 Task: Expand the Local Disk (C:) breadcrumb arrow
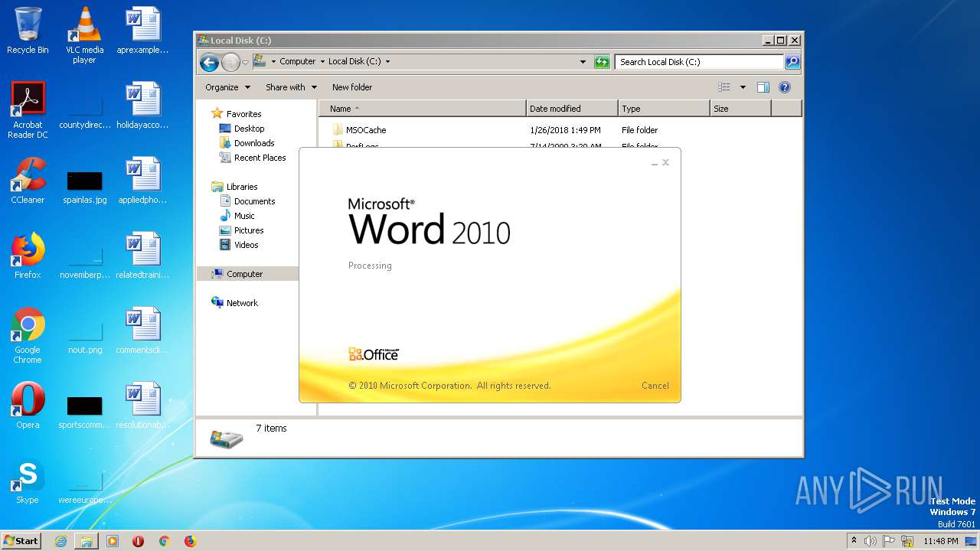click(x=387, y=61)
